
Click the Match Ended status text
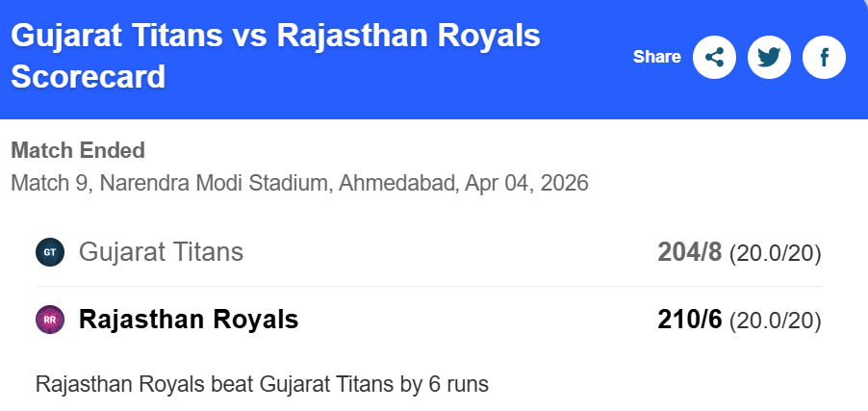click(78, 150)
